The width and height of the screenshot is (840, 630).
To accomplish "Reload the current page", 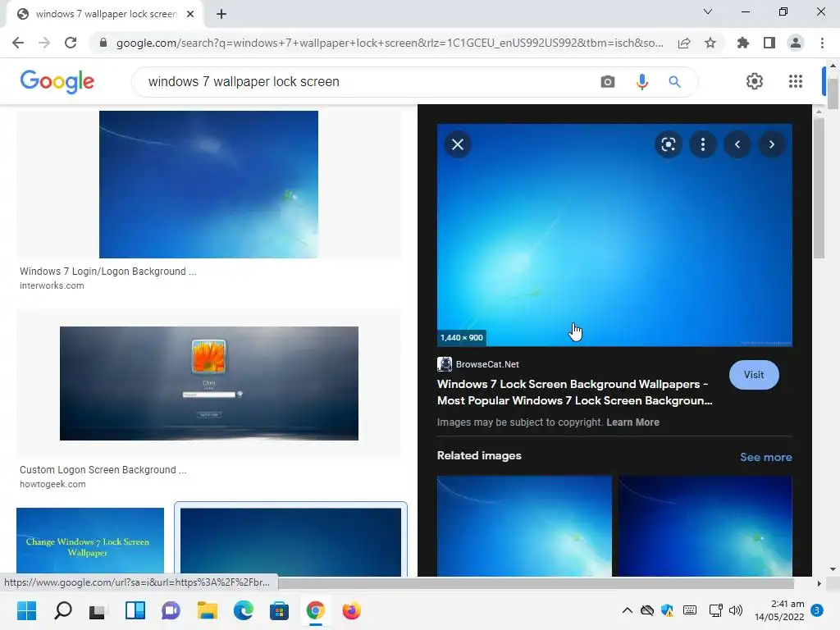I will pyautogui.click(x=71, y=43).
